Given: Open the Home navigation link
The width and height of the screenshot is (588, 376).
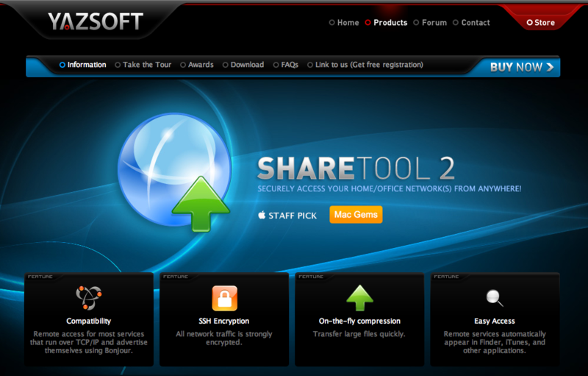Looking at the screenshot, I should (x=344, y=23).
